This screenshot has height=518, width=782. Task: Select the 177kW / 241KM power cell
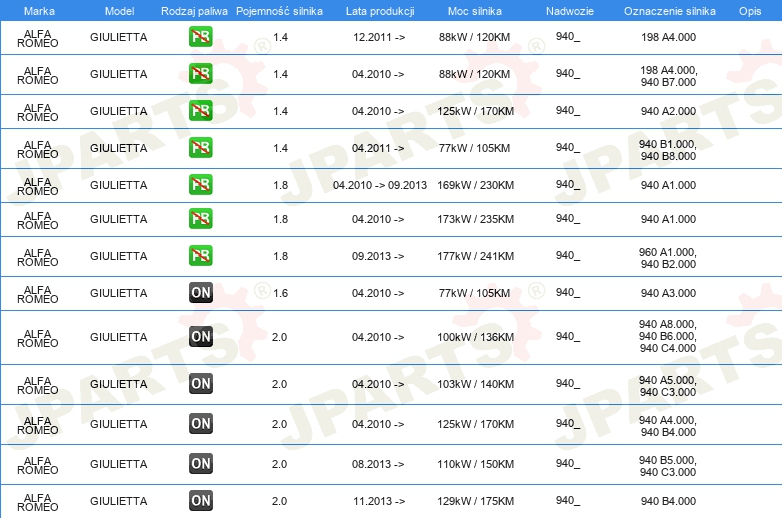click(x=475, y=256)
